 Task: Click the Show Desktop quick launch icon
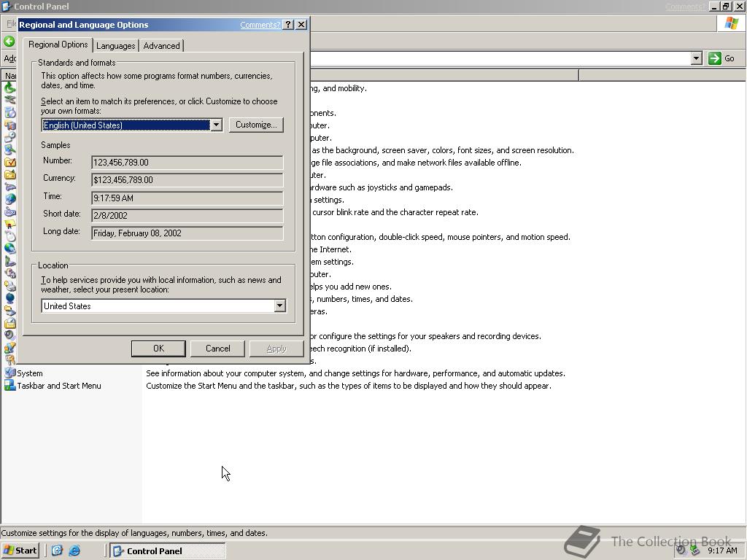[x=57, y=551]
